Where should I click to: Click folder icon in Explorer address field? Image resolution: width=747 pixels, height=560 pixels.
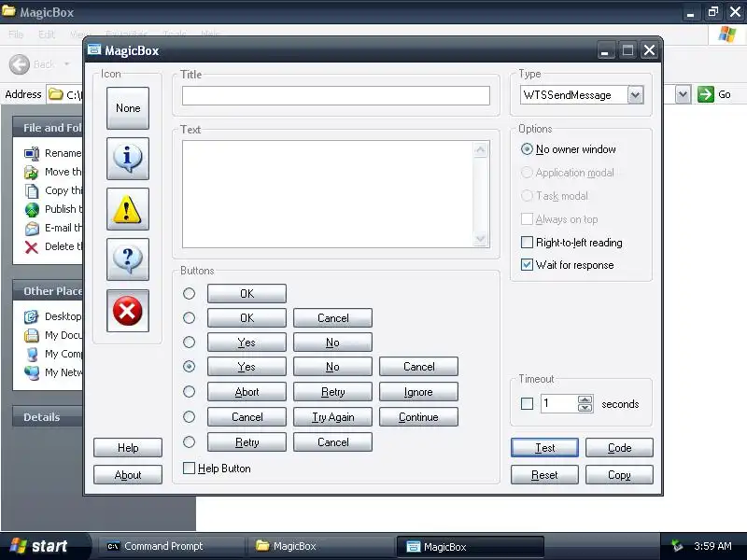(56, 94)
